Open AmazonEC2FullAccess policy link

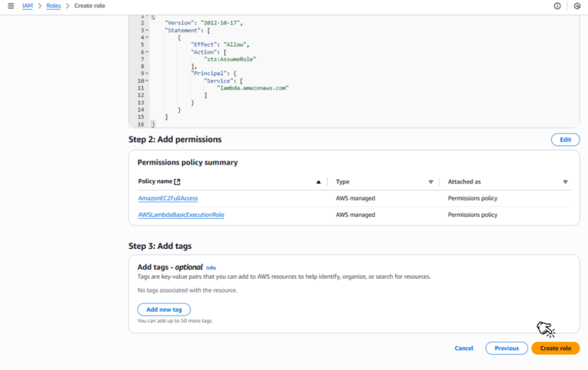168,198
